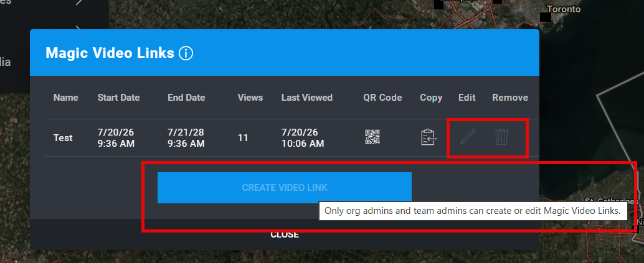Select the Edit column header

467,98
